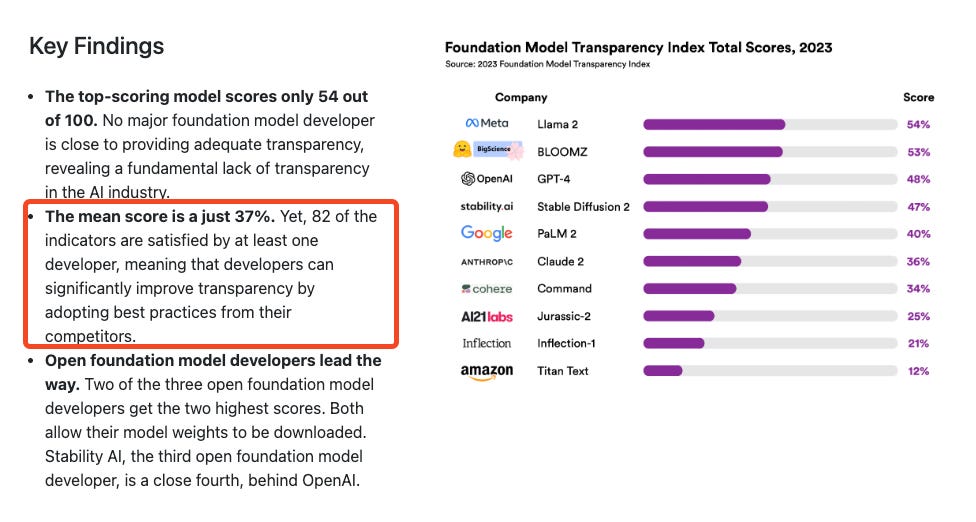Click the AI21labs logo
The height and width of the screenshot is (522, 976).
point(486,316)
